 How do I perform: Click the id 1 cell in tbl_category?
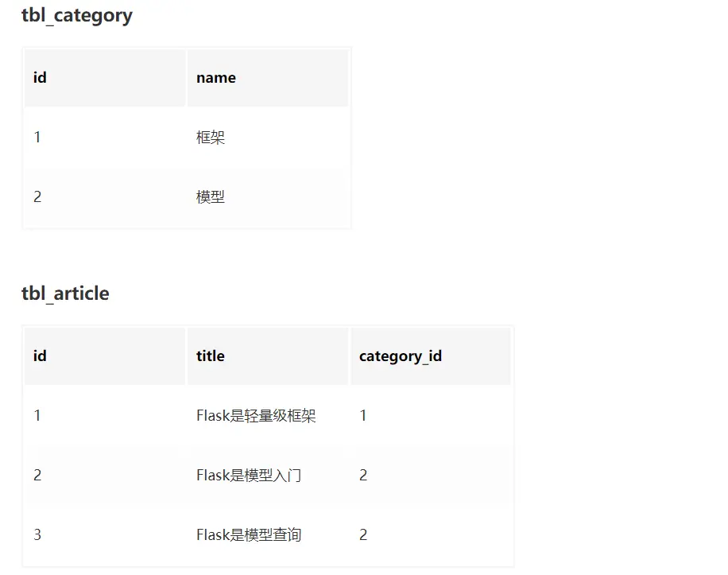point(105,137)
